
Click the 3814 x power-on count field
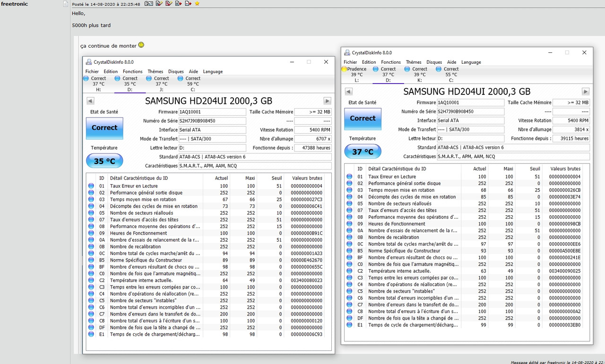tap(571, 129)
